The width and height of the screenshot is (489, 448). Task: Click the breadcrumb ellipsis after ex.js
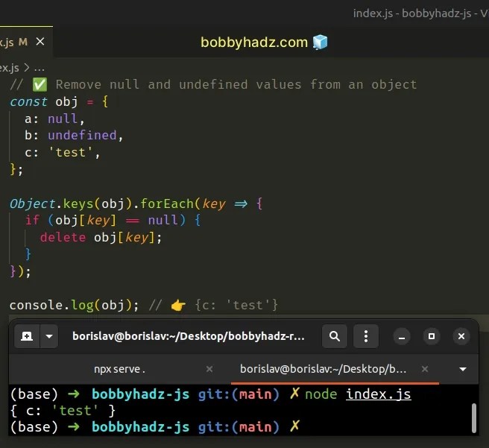tap(40, 68)
